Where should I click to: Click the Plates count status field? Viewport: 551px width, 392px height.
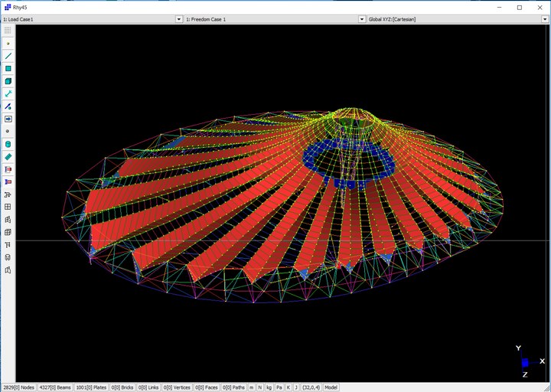coord(92,387)
